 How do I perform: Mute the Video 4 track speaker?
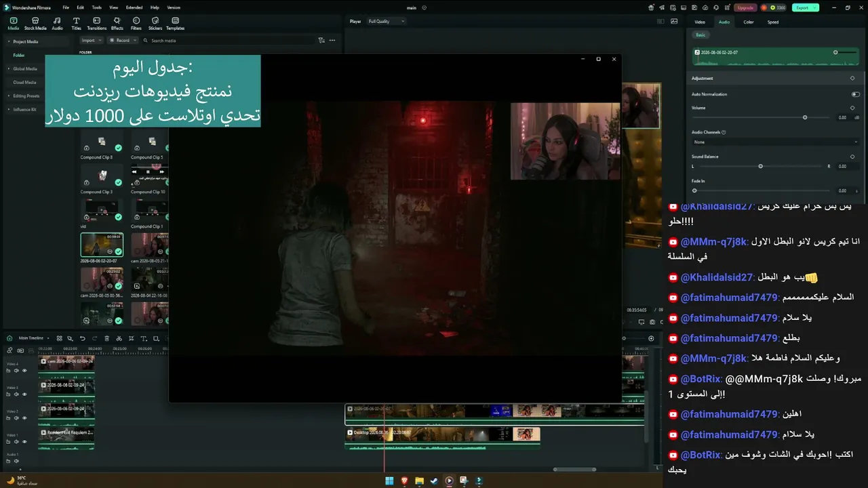tap(17, 371)
